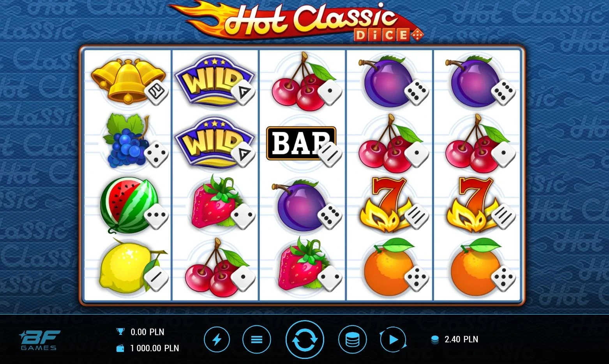
Task: Click the BF Games logo
Action: [39, 340]
